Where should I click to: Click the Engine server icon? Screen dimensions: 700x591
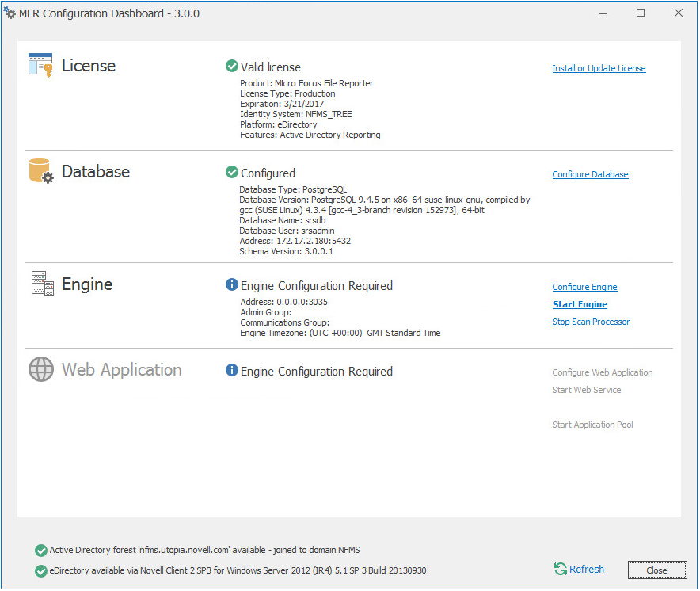click(40, 284)
